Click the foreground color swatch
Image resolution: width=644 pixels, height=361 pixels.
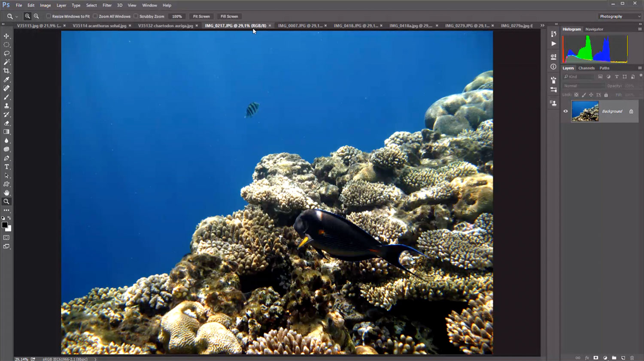pos(4,225)
